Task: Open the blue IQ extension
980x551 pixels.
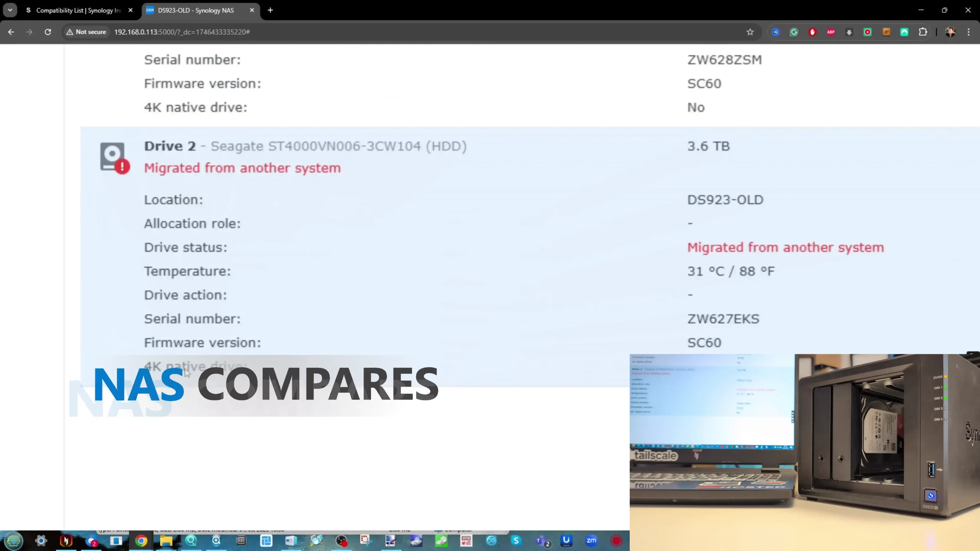Action: [776, 32]
